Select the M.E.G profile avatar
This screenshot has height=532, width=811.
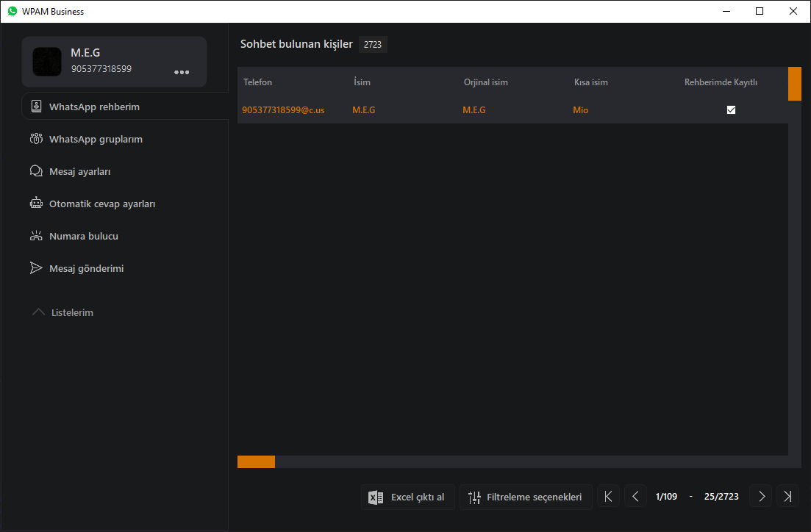click(47, 62)
